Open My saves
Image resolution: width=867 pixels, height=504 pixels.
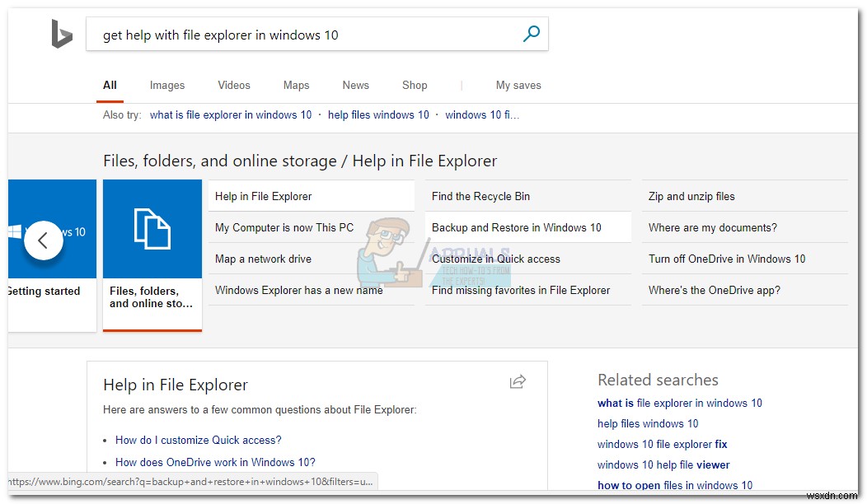(x=518, y=86)
